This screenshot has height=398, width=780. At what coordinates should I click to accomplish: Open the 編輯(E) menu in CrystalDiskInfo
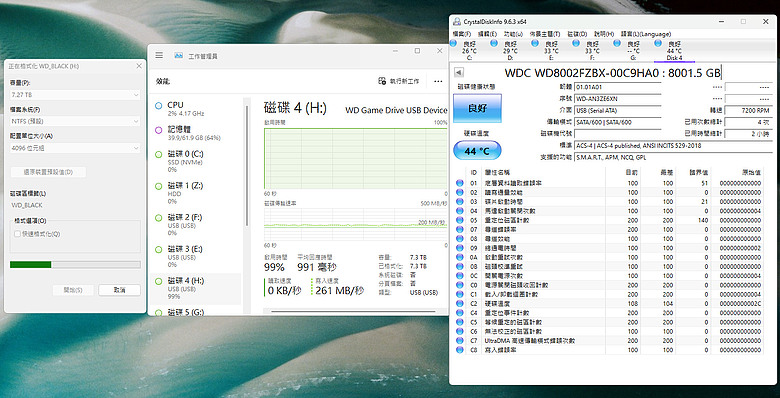pos(487,34)
